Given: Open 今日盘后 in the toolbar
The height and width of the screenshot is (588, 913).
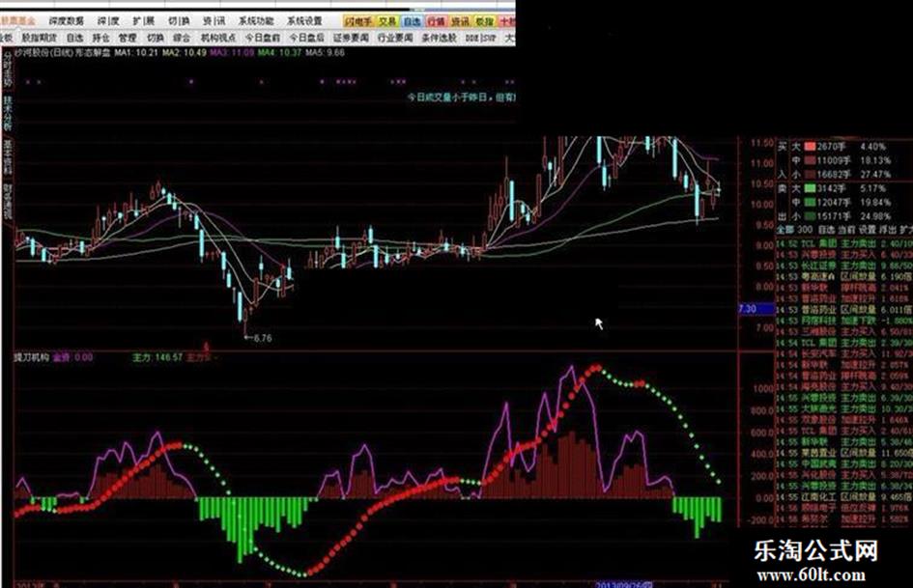Looking at the screenshot, I should (x=307, y=38).
